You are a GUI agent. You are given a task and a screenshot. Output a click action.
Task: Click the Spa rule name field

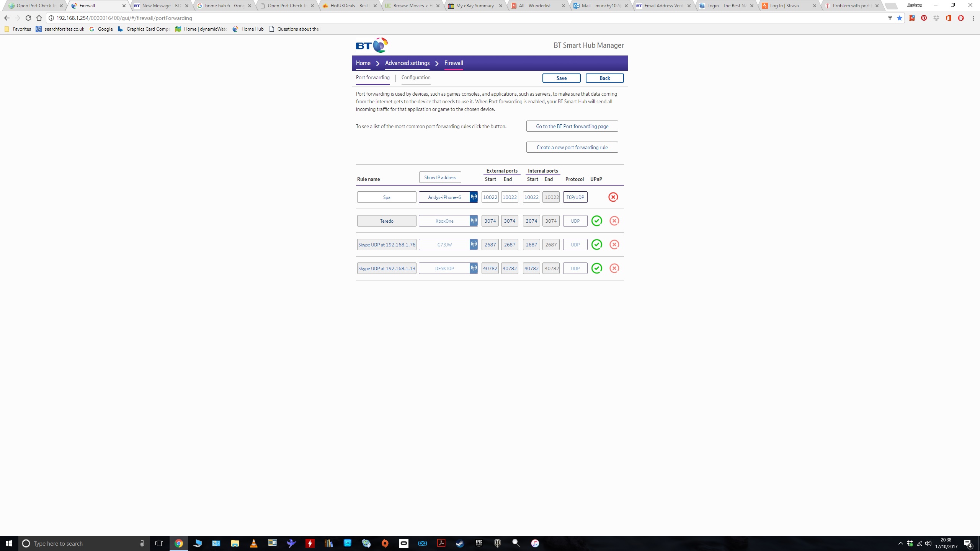point(387,197)
